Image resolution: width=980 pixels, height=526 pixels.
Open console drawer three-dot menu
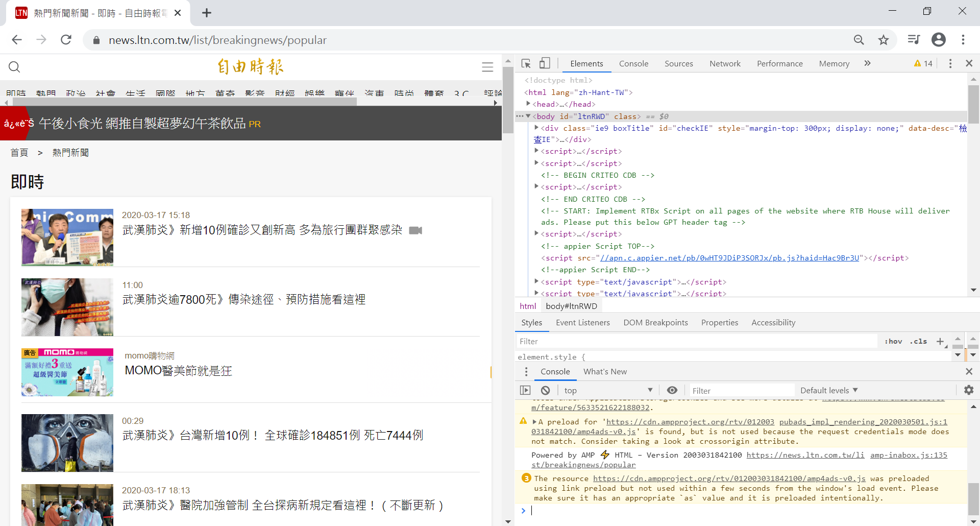point(526,372)
